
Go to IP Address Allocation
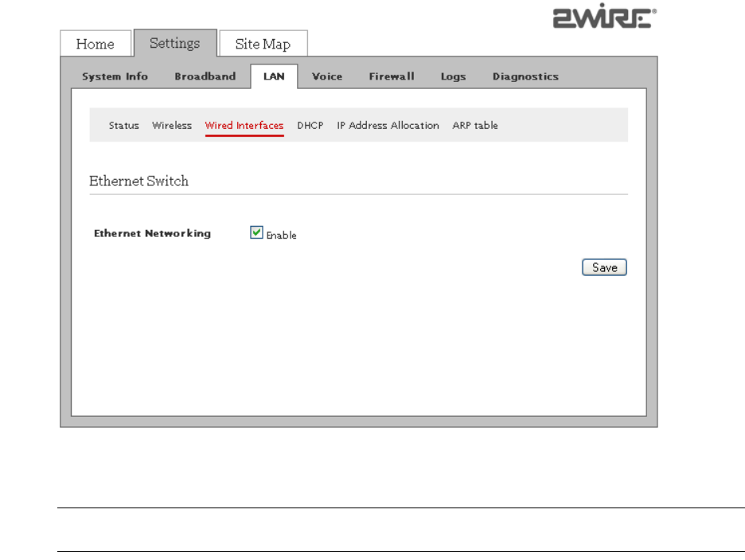[388, 126]
